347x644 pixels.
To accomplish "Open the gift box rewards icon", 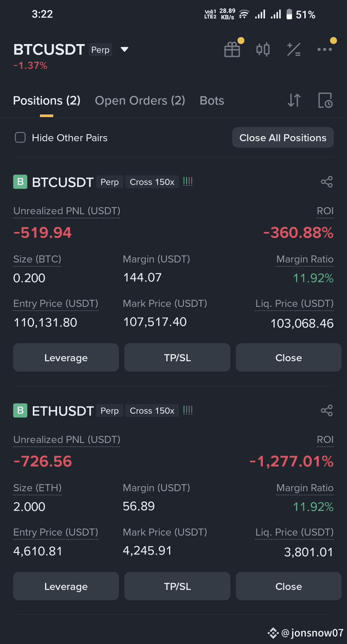I will pos(232,50).
